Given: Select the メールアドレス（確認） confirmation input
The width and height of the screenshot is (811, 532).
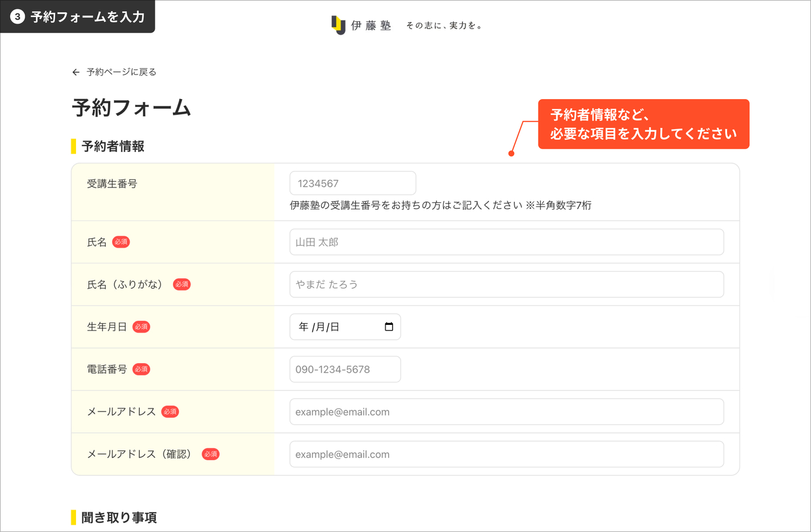Looking at the screenshot, I should (506, 454).
